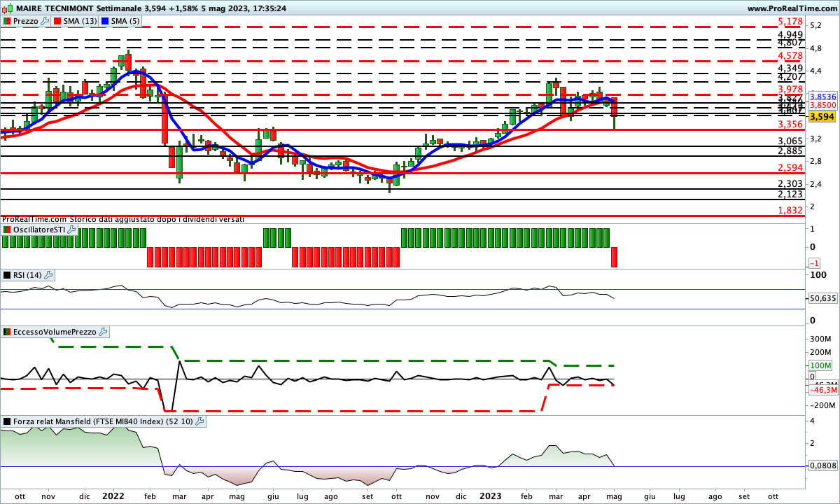Click the red SMA (13) color swatch

pos(57,21)
